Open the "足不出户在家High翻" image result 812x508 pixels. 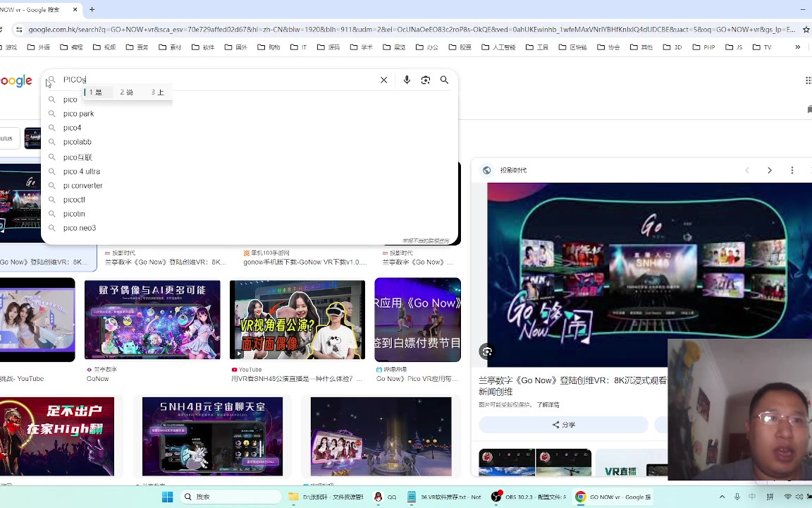point(57,436)
